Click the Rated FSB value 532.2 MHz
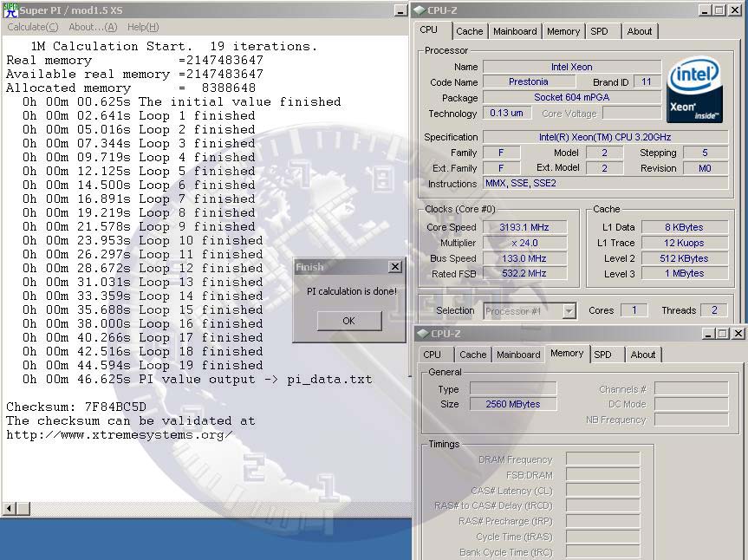Viewport: 748px width, 560px height. 524,273
